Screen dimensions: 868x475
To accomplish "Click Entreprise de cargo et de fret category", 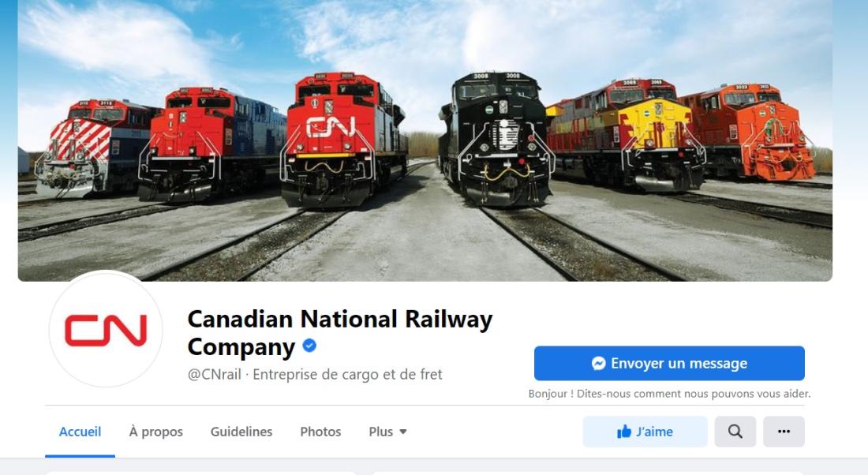I will (x=348, y=375).
